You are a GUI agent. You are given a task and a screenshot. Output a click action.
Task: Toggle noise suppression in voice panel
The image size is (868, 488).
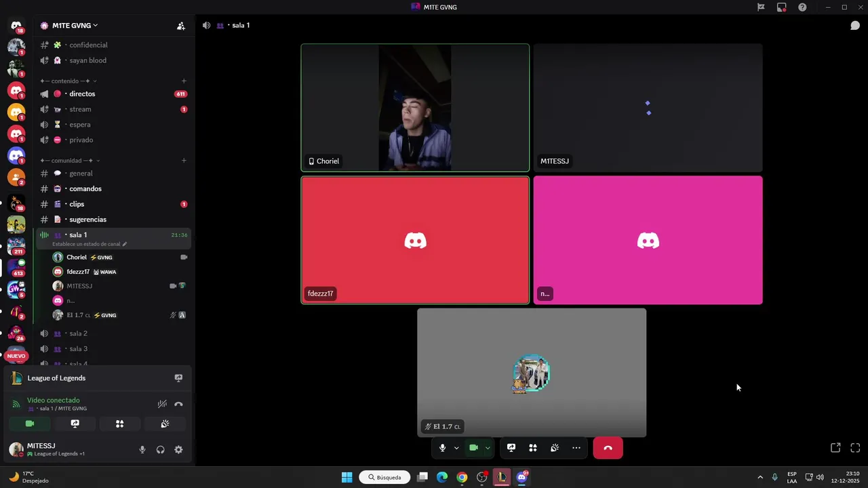point(162,404)
